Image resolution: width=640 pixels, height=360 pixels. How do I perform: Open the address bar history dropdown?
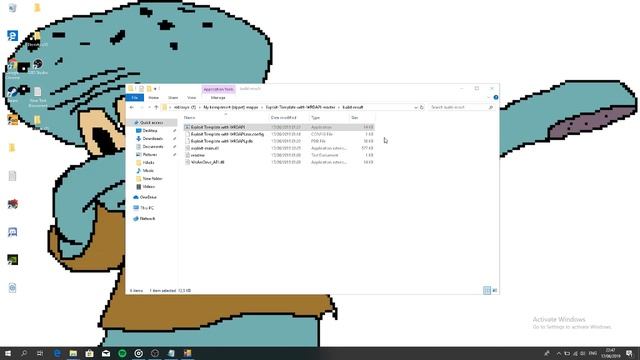pyautogui.click(x=416, y=107)
